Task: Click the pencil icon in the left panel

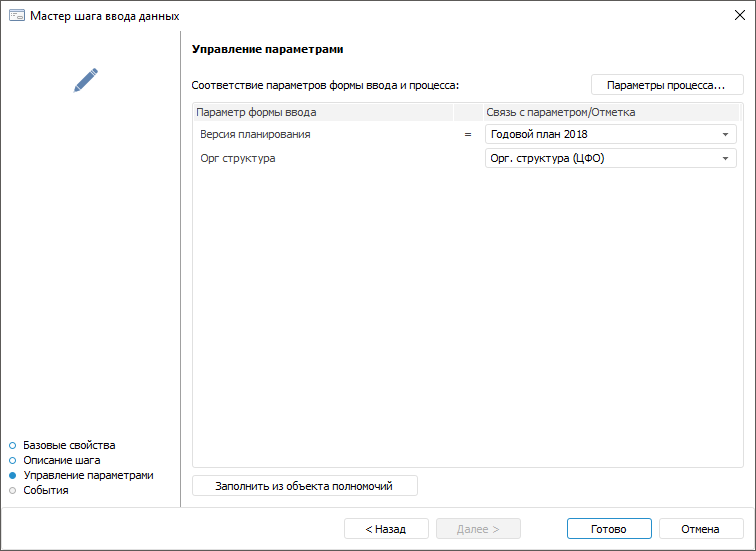Action: (x=86, y=81)
